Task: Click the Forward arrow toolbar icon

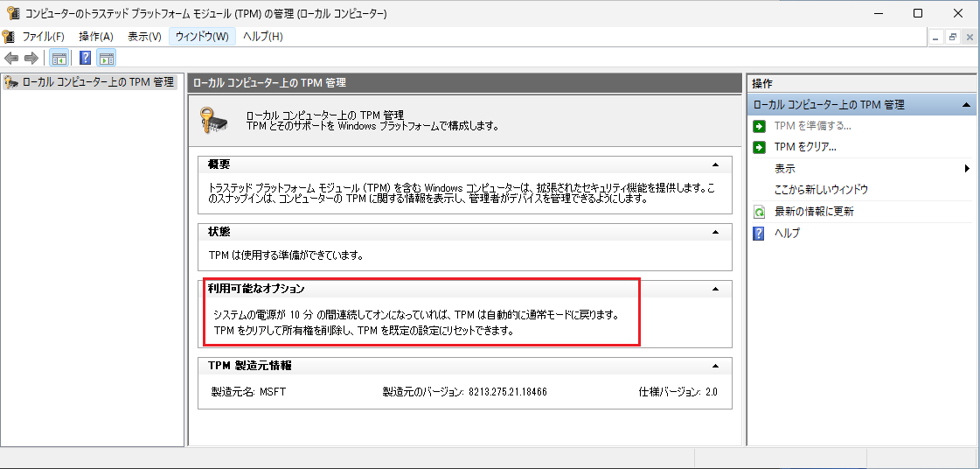Action: click(31, 58)
